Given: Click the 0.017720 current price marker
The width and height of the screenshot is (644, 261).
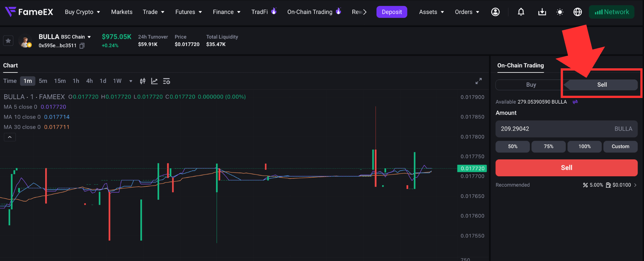Looking at the screenshot, I should [472, 168].
